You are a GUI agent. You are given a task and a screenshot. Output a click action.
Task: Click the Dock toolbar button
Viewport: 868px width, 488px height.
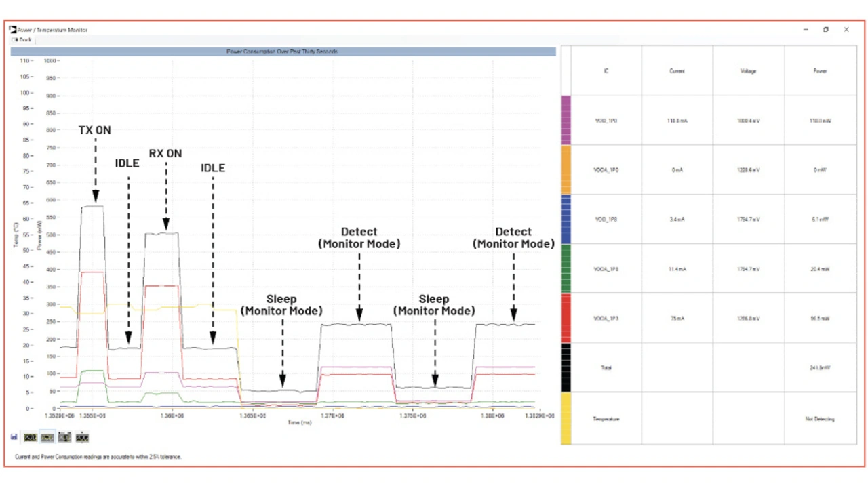click(x=22, y=40)
